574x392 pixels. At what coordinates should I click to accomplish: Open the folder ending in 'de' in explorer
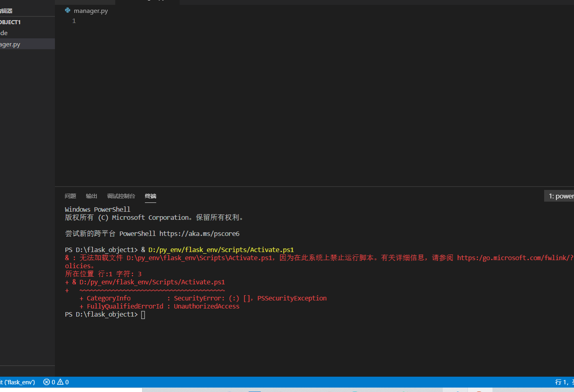tap(27, 33)
